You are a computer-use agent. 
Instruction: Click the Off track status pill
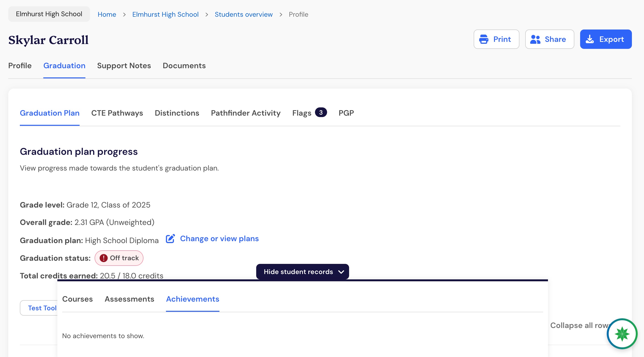119,258
